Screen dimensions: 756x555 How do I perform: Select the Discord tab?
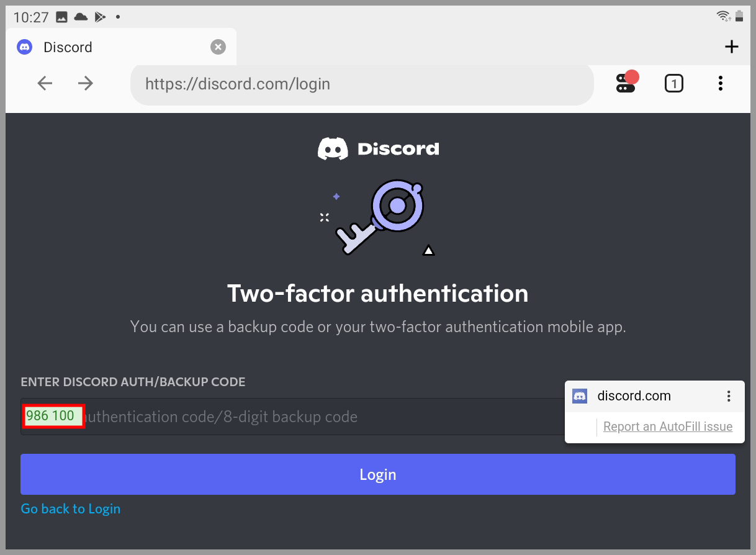tap(121, 47)
